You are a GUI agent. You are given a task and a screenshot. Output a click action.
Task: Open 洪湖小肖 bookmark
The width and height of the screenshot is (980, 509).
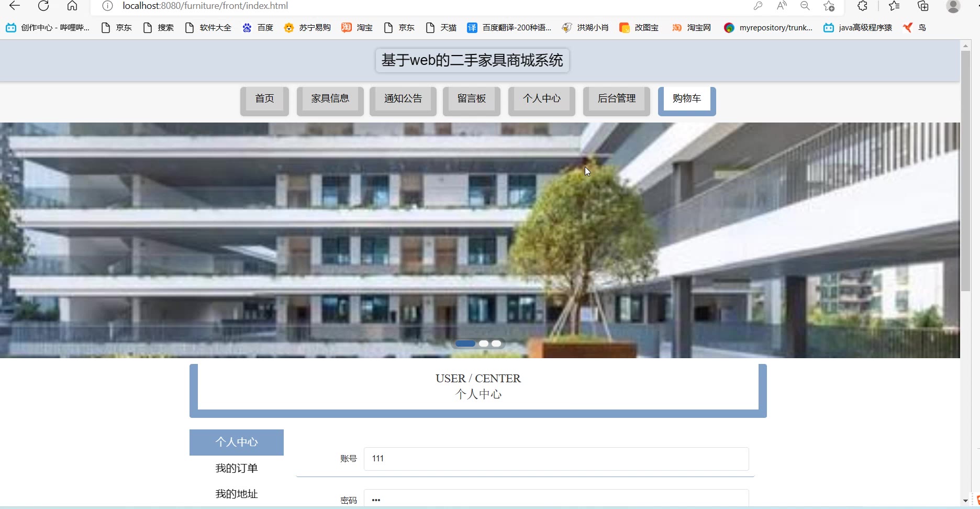(x=585, y=28)
